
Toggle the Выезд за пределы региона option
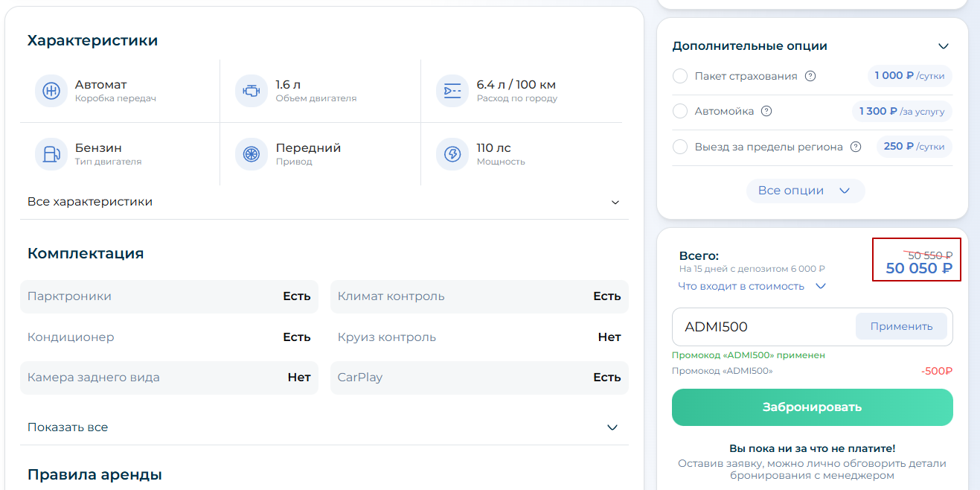679,147
